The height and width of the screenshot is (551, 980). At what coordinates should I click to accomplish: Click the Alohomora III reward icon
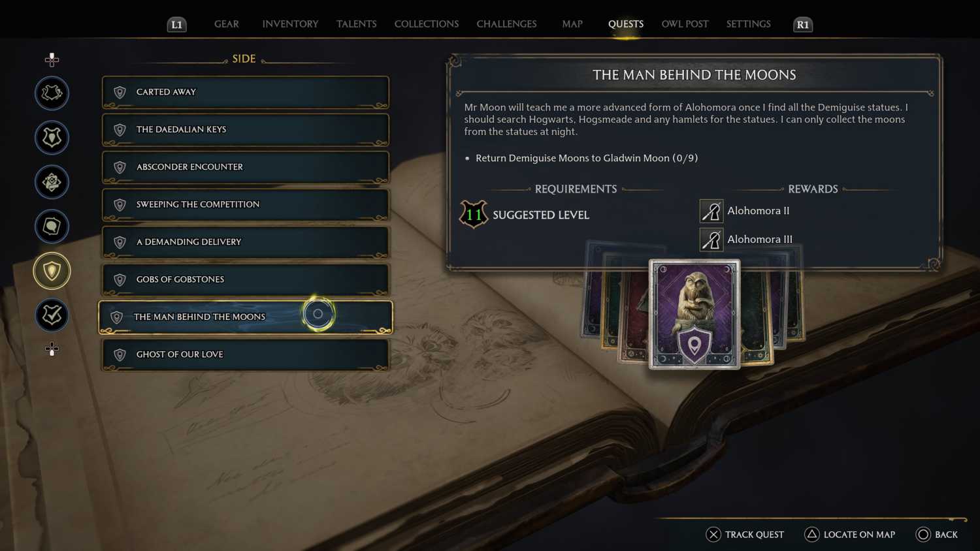point(711,240)
